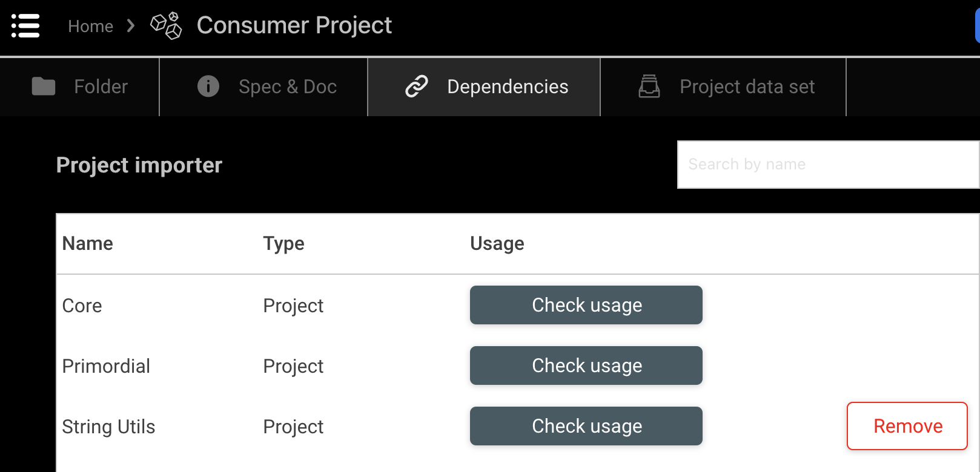Select the String Utils name cell

pos(109,427)
